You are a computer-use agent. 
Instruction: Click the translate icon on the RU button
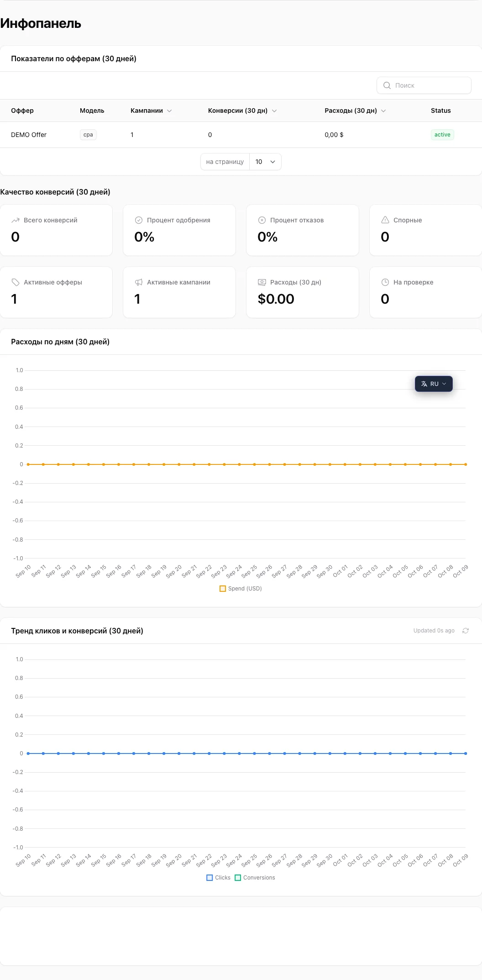pyautogui.click(x=424, y=384)
